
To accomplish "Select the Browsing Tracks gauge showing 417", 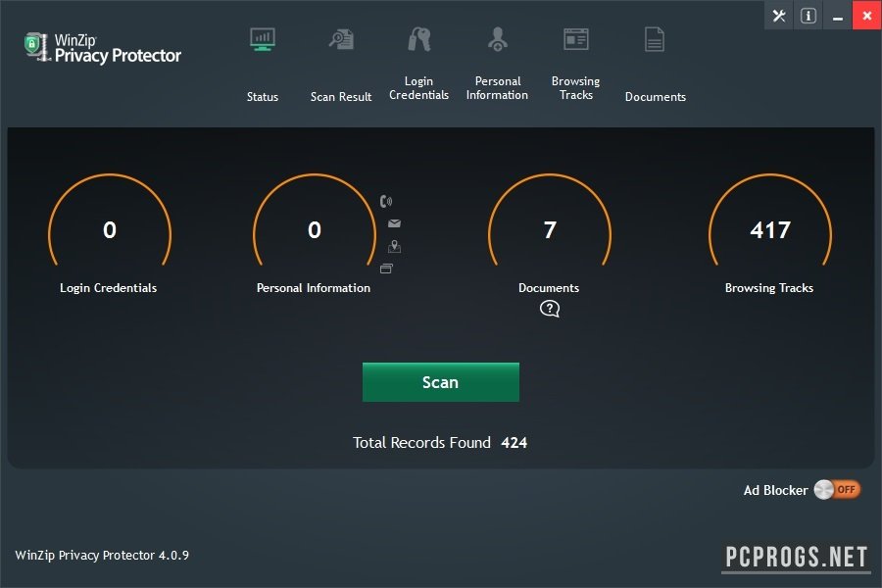I will (769, 231).
